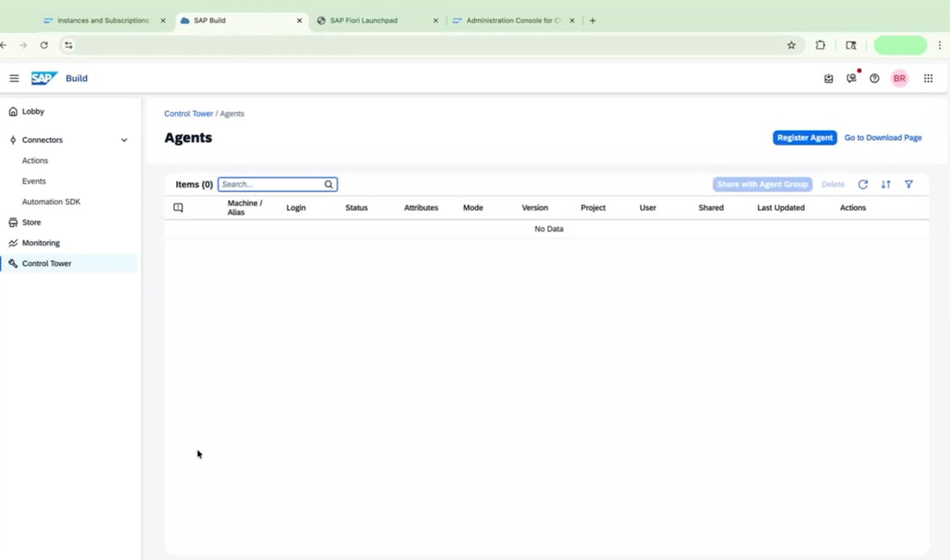
Task: Open Control Tower breadcrumb link
Action: [189, 114]
